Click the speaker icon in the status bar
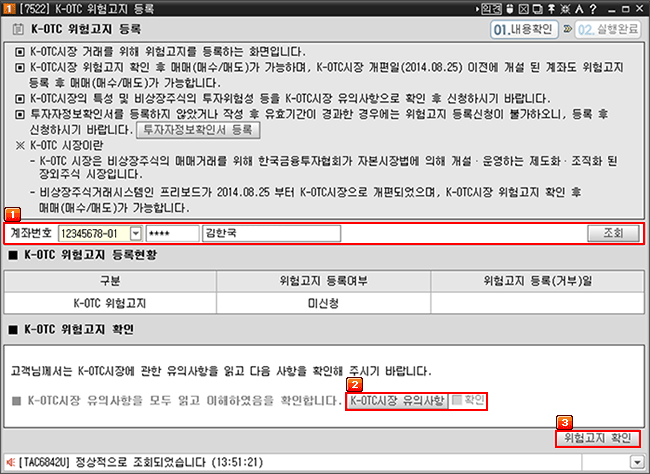This screenshot has width=650, height=474. (10, 462)
